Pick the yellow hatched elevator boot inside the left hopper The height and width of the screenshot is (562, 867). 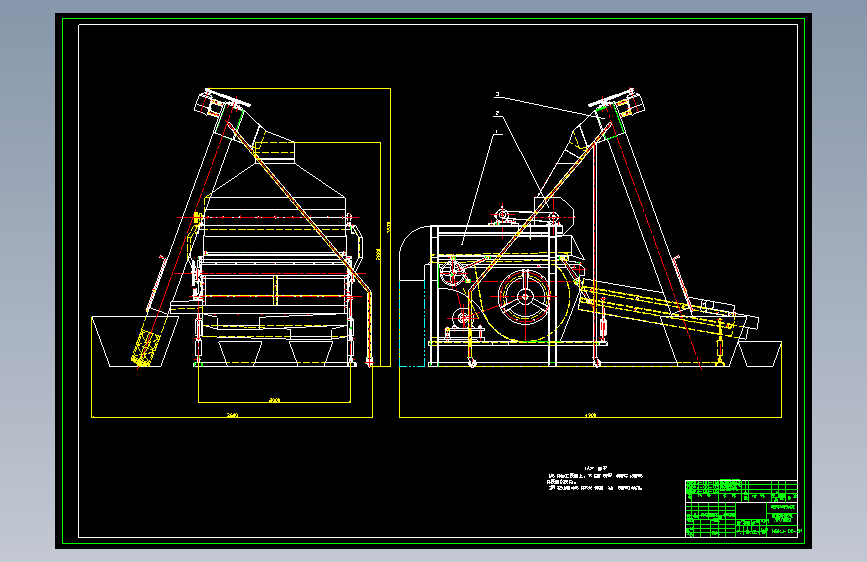[x=147, y=348]
